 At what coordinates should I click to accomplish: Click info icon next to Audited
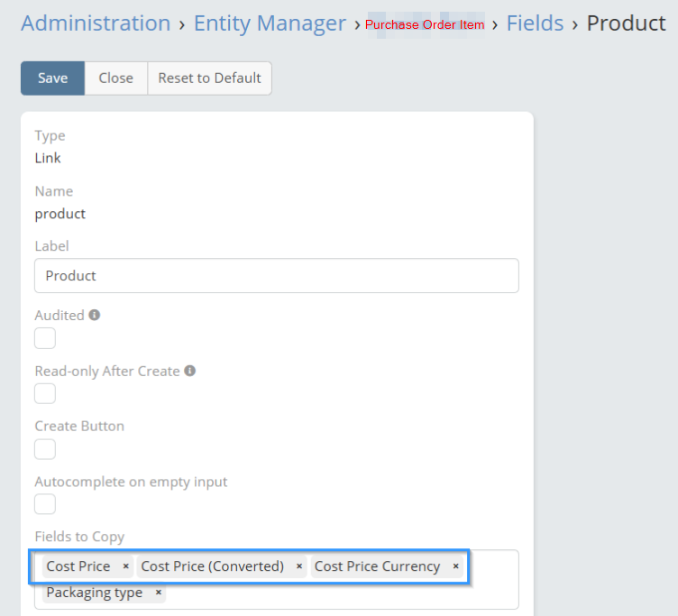(x=95, y=316)
